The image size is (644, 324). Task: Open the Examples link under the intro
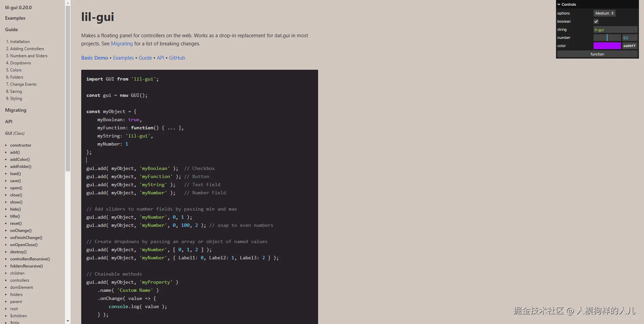pos(123,58)
